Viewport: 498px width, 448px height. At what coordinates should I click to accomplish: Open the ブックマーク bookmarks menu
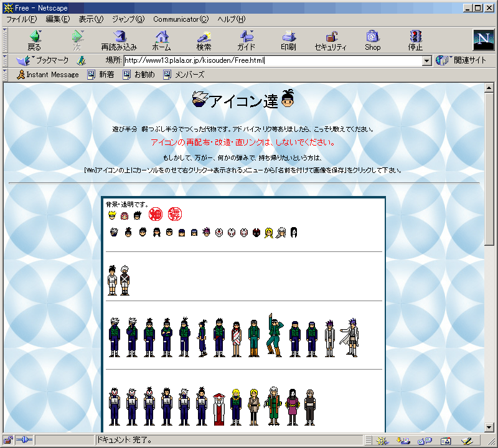click(42, 60)
